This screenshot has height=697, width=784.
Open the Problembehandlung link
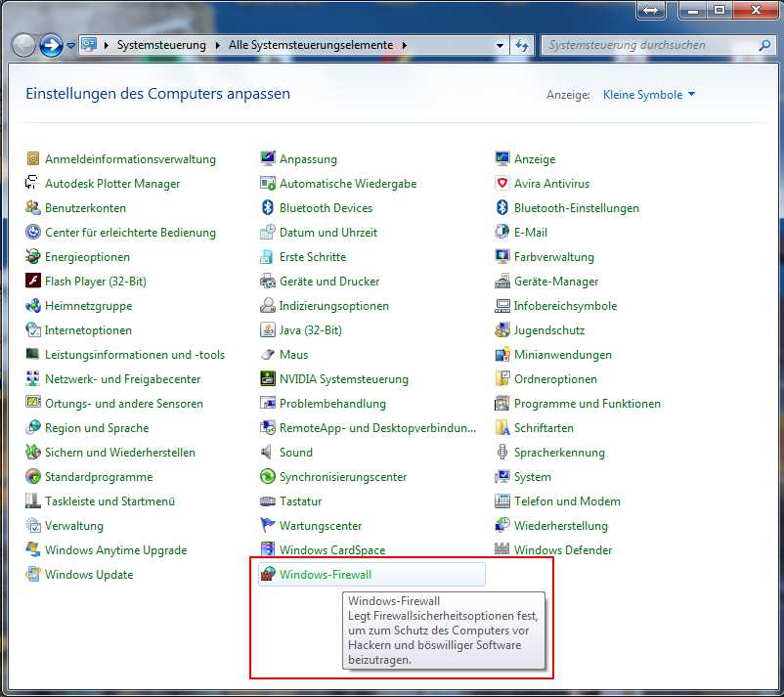(x=332, y=404)
